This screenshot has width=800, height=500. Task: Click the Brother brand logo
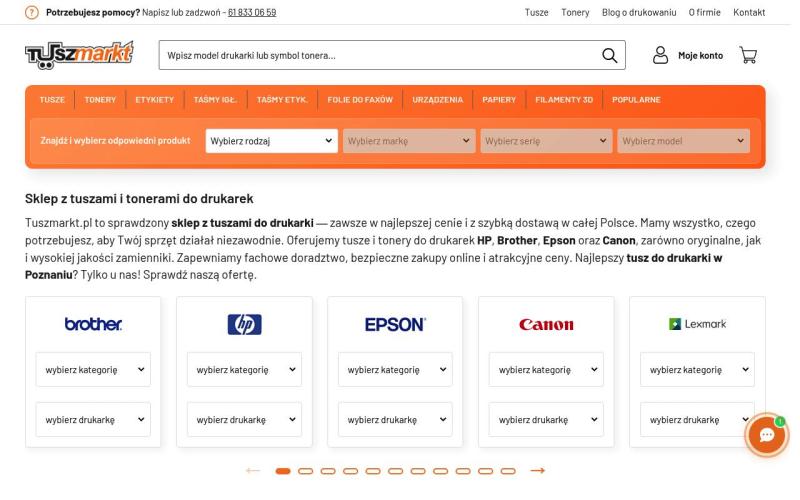[x=93, y=324]
